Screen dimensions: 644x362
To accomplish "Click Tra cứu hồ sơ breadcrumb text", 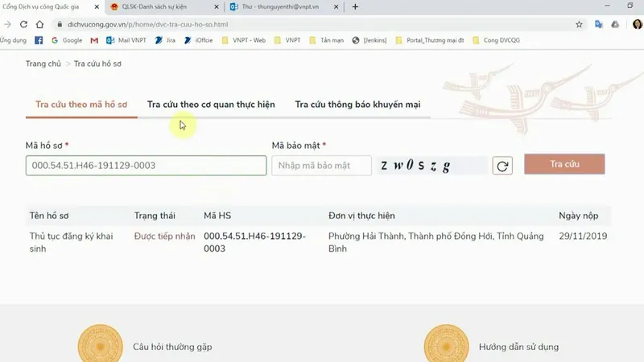I will (97, 64).
